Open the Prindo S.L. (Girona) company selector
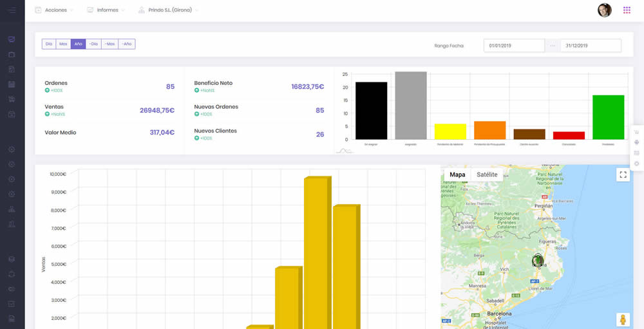The width and height of the screenshot is (644, 329). [168, 10]
